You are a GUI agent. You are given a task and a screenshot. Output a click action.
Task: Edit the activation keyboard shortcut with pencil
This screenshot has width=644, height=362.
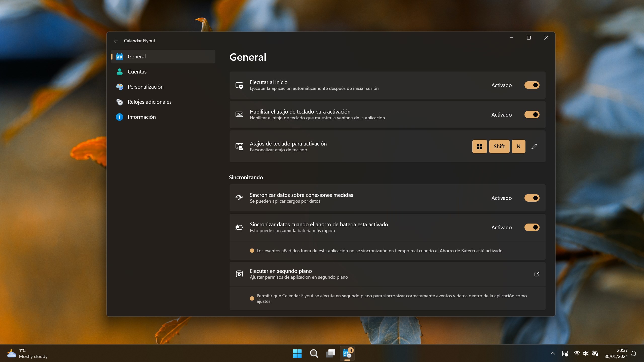pyautogui.click(x=534, y=146)
